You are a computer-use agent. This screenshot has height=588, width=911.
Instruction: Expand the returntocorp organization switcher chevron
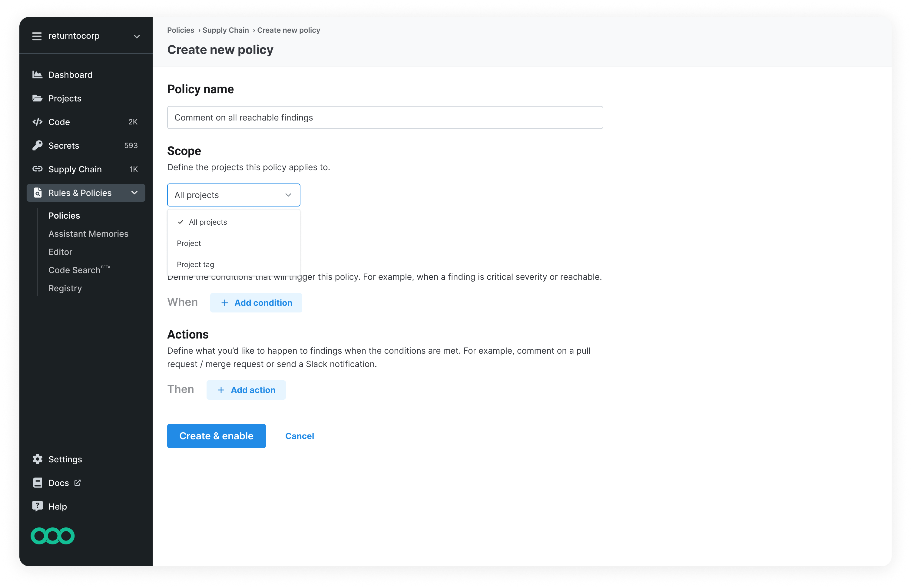coord(137,37)
